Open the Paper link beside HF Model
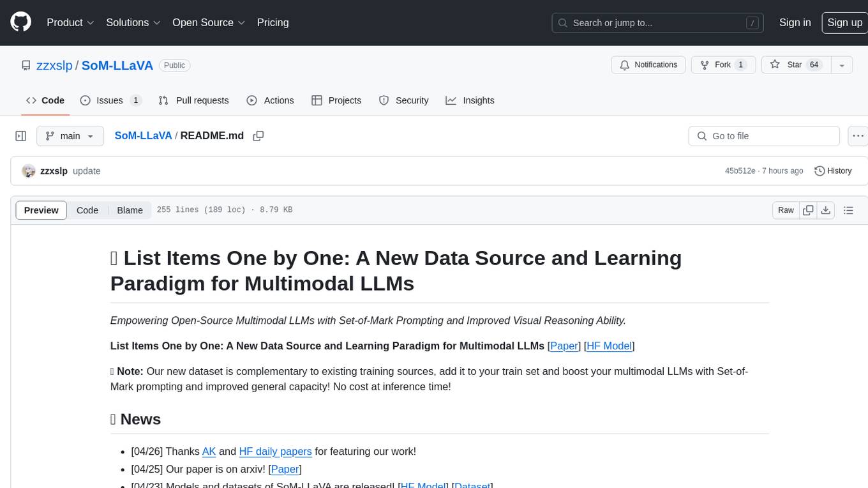Viewport: 868px width, 488px height. (x=564, y=346)
